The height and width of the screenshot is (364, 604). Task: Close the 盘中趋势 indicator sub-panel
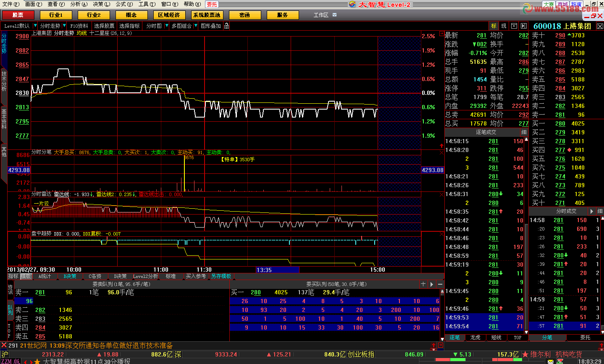point(441,234)
